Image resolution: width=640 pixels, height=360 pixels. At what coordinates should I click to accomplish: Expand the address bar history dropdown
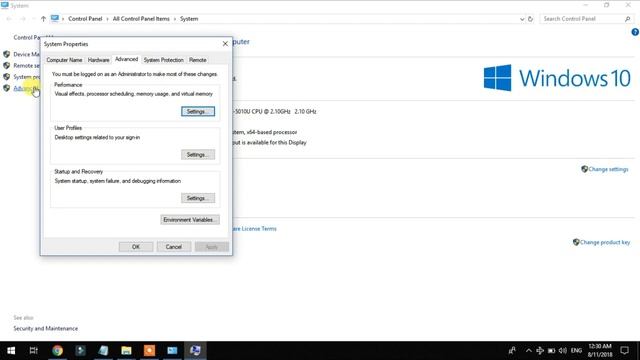coord(522,19)
